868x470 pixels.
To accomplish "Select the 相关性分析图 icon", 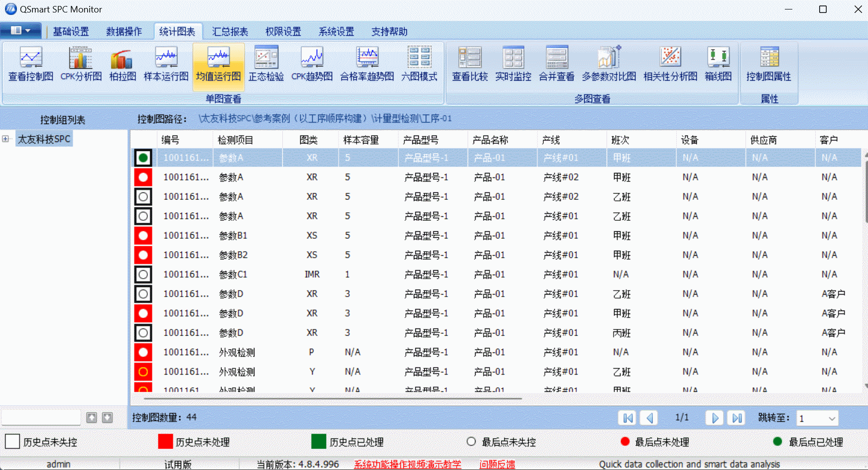I will (x=670, y=64).
